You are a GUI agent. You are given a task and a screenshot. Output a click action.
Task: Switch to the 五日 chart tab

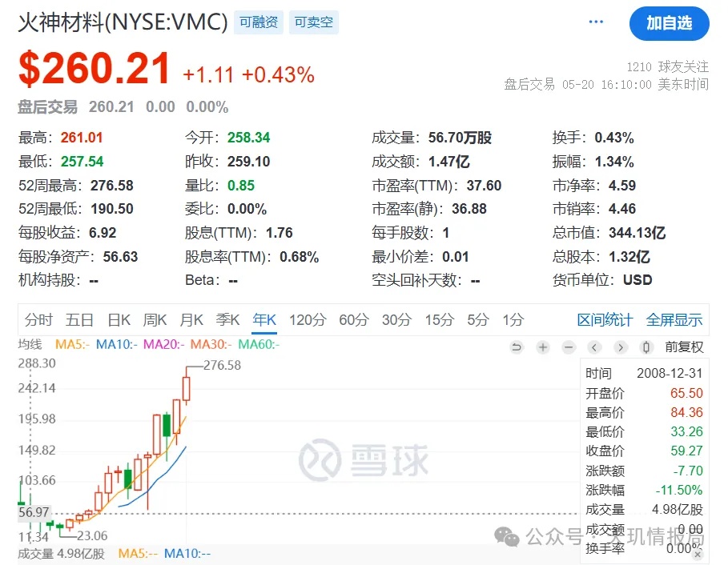click(x=79, y=319)
